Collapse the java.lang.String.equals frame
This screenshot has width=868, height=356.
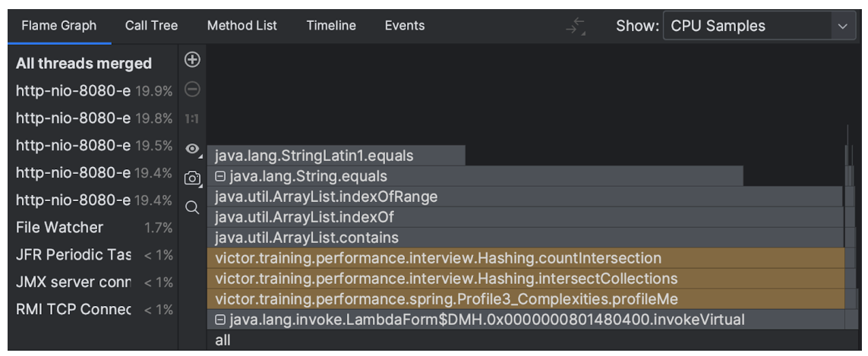coord(220,176)
